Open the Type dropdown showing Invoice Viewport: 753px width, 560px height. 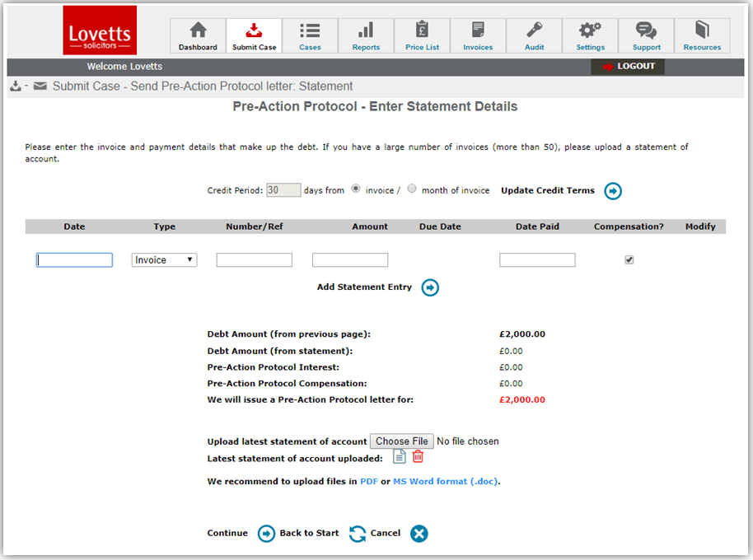(x=165, y=260)
